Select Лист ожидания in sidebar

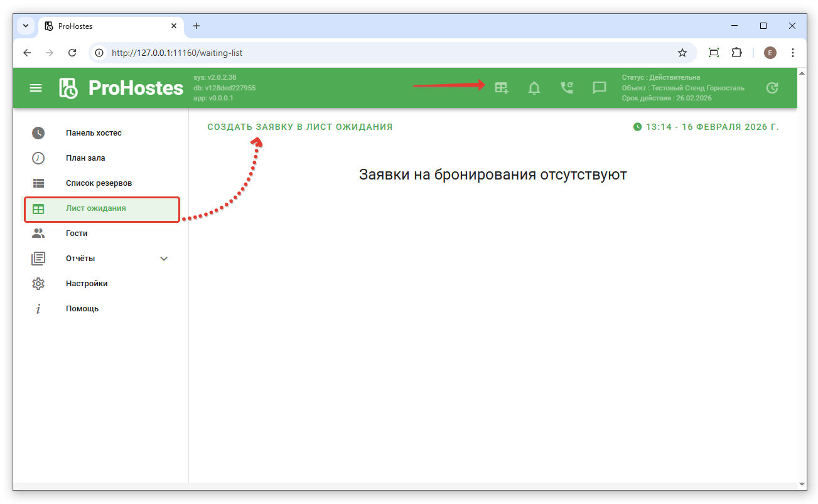(x=95, y=208)
